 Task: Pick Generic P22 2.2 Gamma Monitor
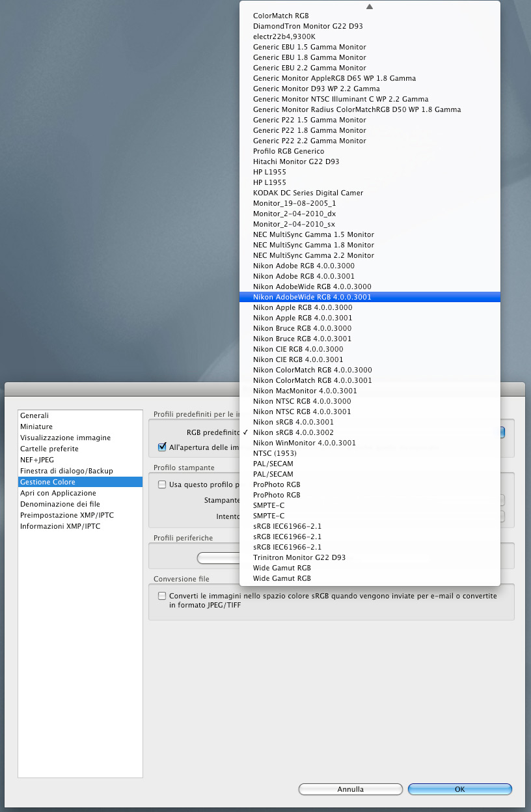(370, 141)
